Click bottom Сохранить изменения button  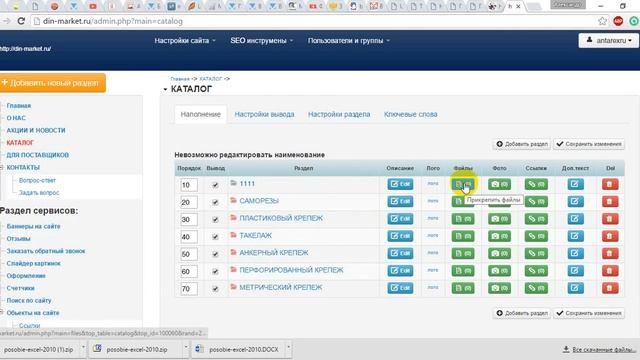click(589, 313)
